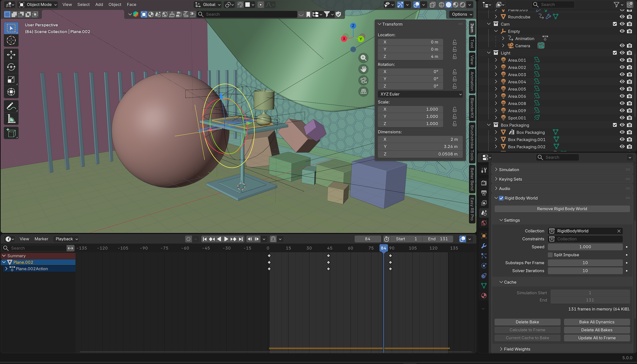This screenshot has height=364, width=637.
Task: Toggle camera view icon in viewport
Action: coord(364,80)
